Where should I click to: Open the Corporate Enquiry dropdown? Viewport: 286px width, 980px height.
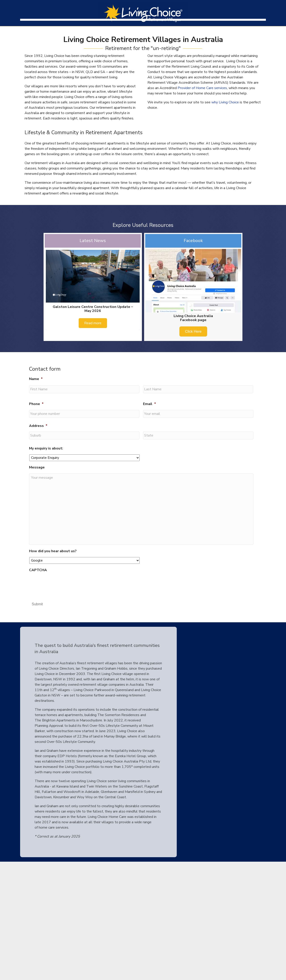84,458
